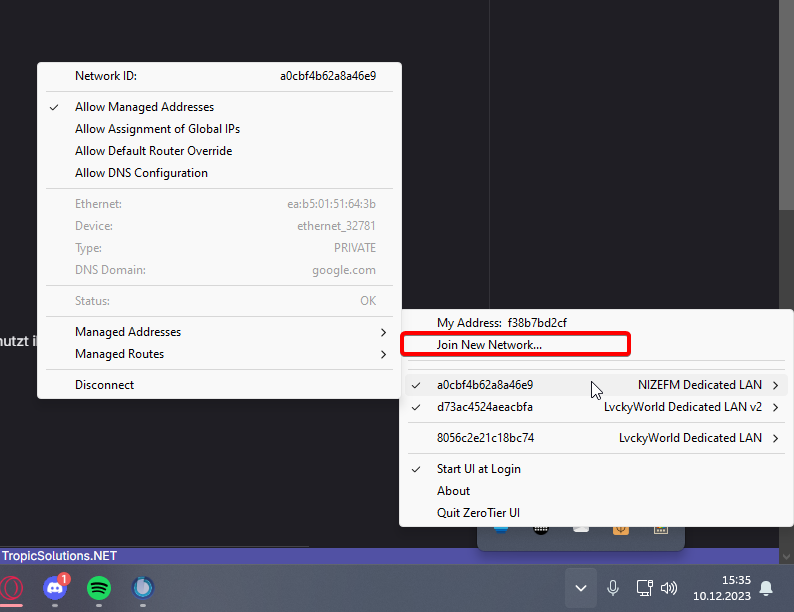Toggle Start UI at Login
Image resolution: width=794 pixels, height=612 pixels.
tap(478, 469)
